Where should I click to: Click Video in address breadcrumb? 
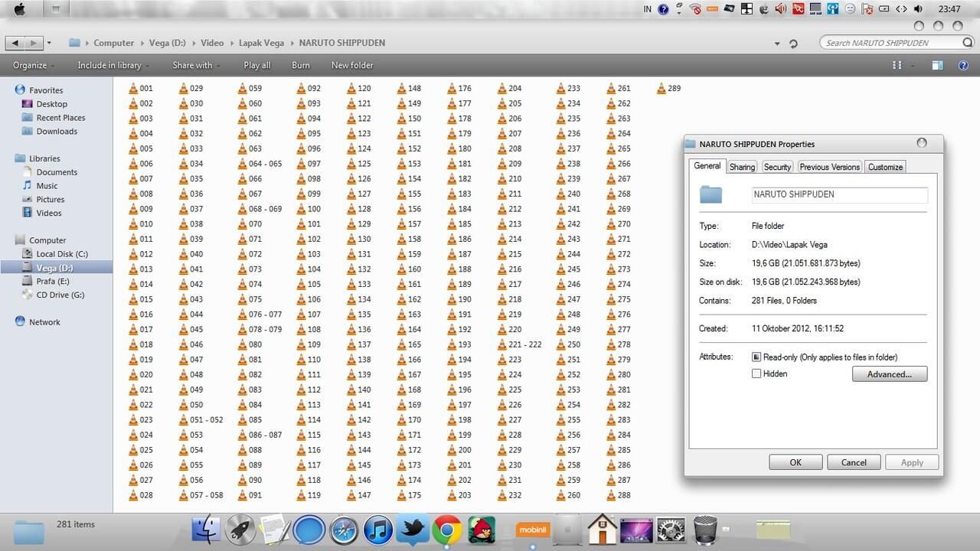pyautogui.click(x=212, y=43)
